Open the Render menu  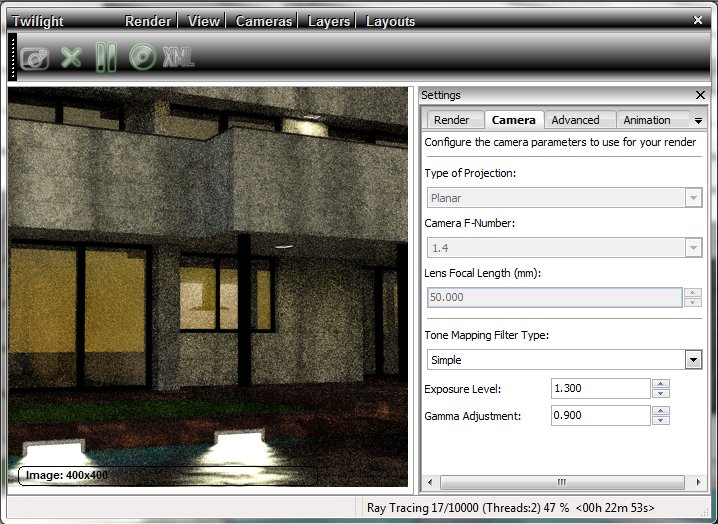point(147,21)
